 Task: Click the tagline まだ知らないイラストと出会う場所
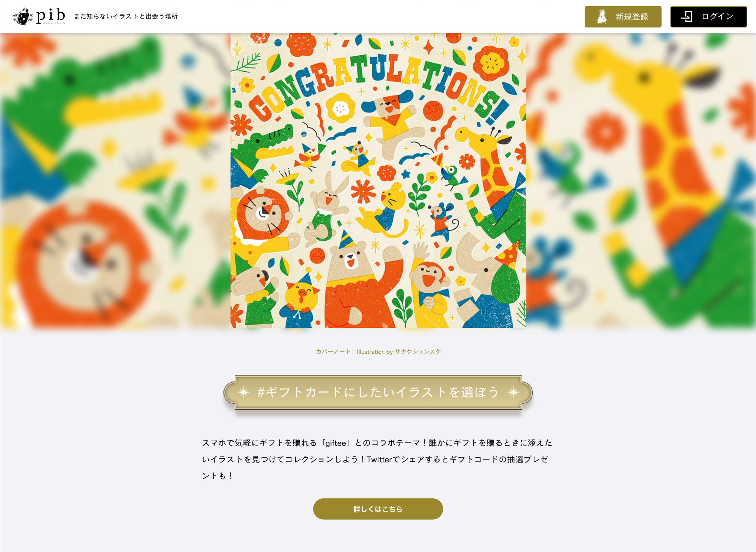126,16
